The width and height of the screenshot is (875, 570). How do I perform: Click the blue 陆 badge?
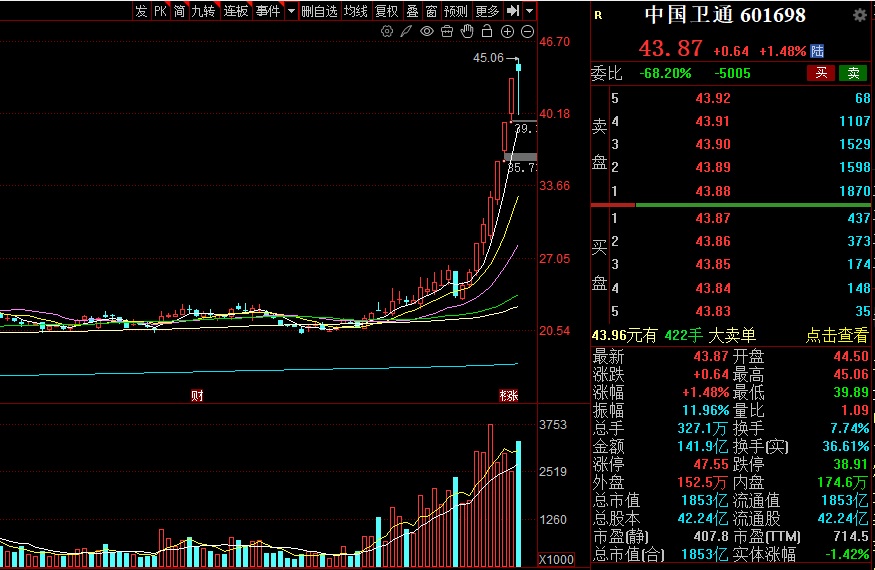click(x=817, y=50)
